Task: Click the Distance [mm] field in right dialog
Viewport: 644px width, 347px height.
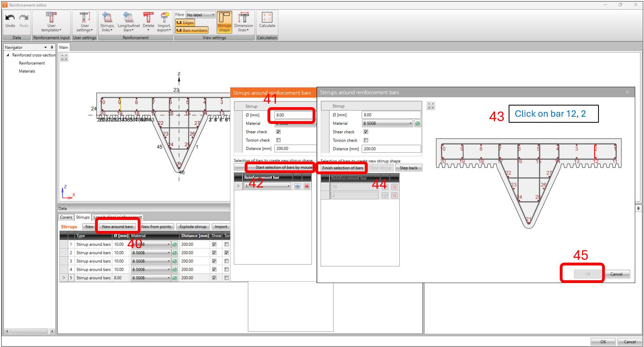Action: (x=391, y=149)
